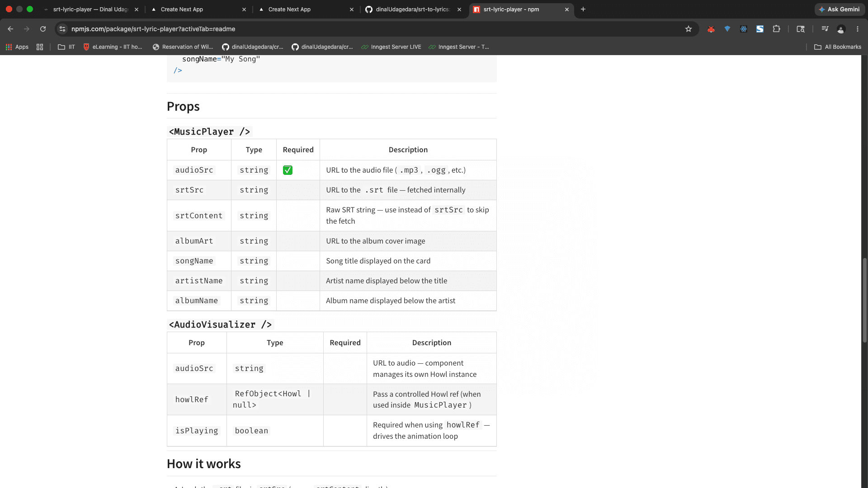Click the browser forward arrow
The image size is (868, 488).
[x=27, y=29]
